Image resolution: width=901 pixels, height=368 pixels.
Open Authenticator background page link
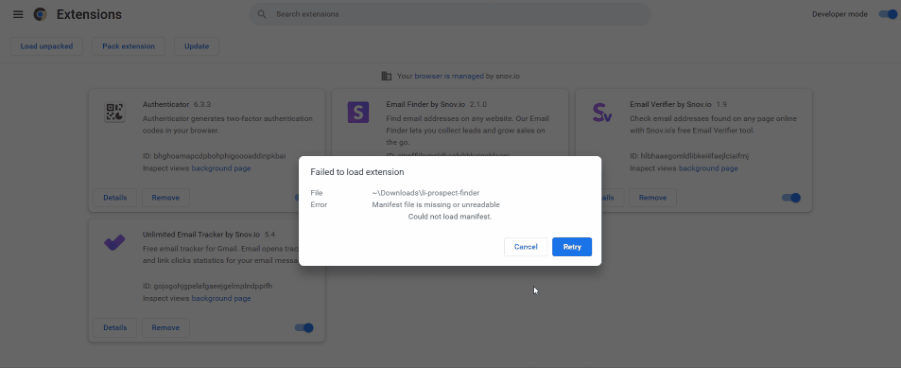221,168
